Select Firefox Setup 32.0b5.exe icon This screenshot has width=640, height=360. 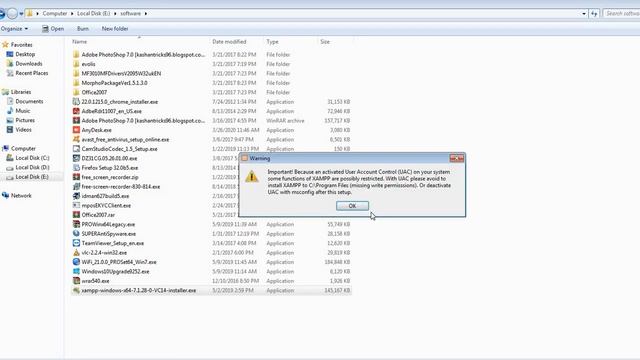click(76, 168)
